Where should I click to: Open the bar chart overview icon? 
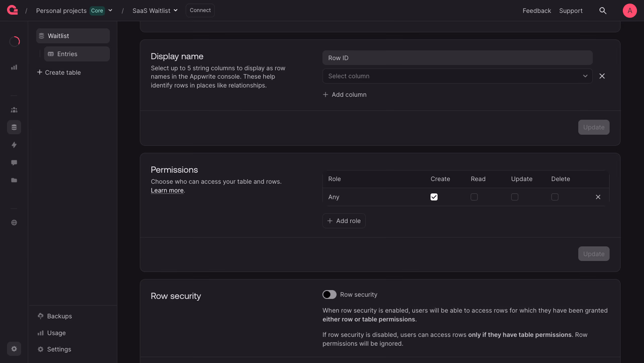tap(14, 67)
